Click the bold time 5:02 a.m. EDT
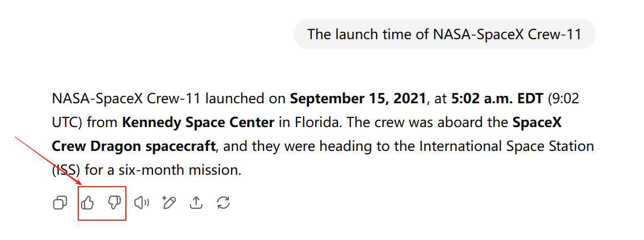This screenshot has width=644, height=240. point(497,99)
